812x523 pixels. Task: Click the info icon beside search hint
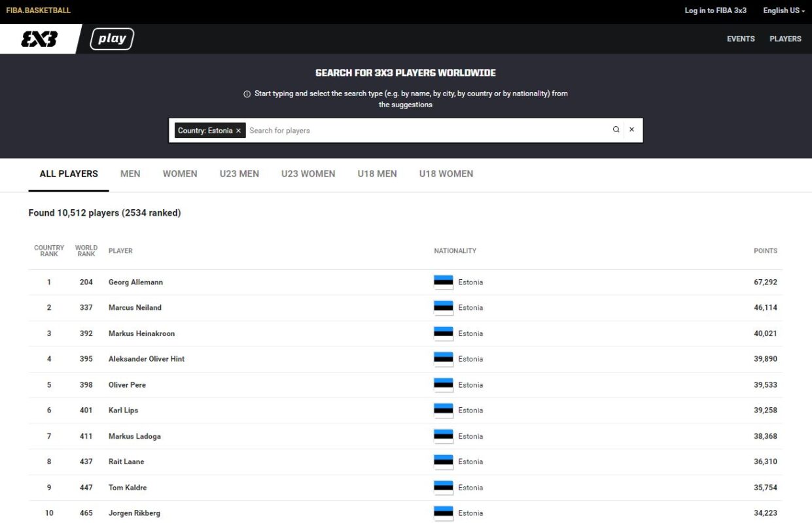pyautogui.click(x=247, y=94)
